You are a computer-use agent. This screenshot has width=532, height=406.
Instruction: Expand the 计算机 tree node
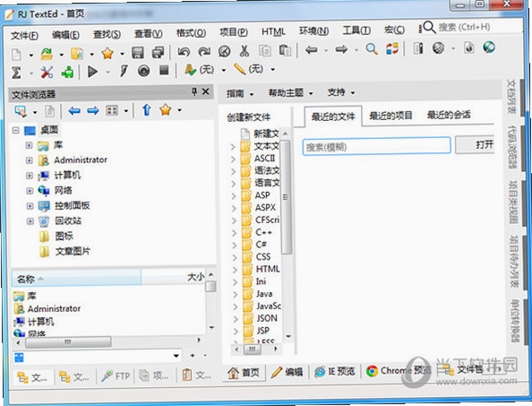[30, 176]
